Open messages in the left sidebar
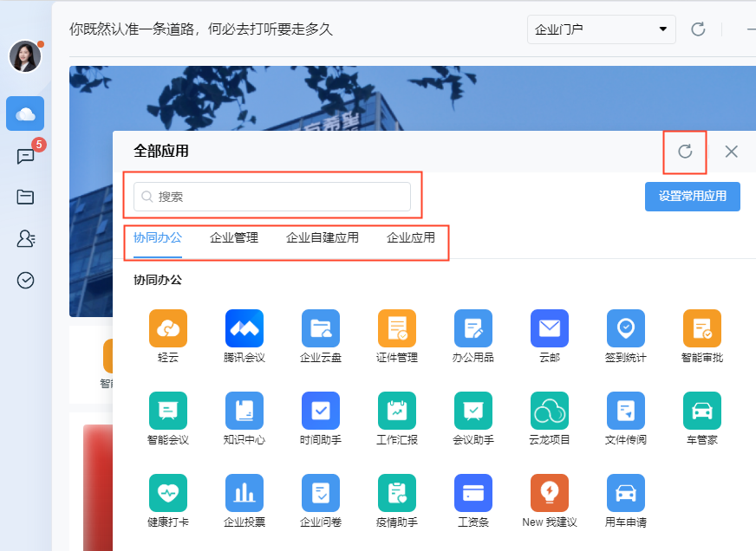 (x=26, y=156)
